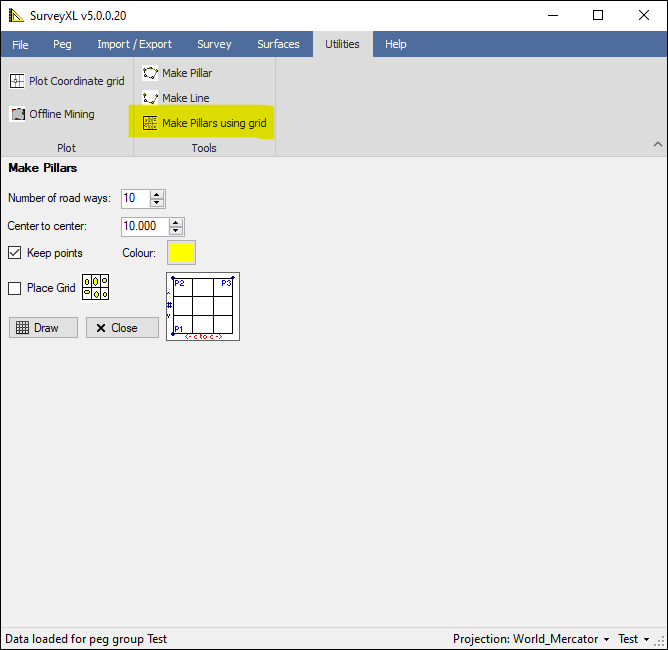This screenshot has width=668, height=650.
Task: Click Make Pillars using grid
Action: 204,123
